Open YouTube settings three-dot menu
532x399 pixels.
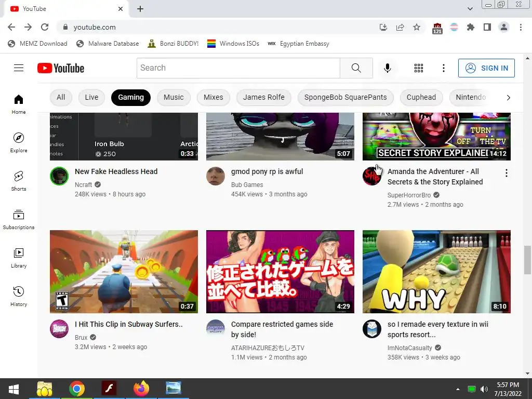(444, 68)
